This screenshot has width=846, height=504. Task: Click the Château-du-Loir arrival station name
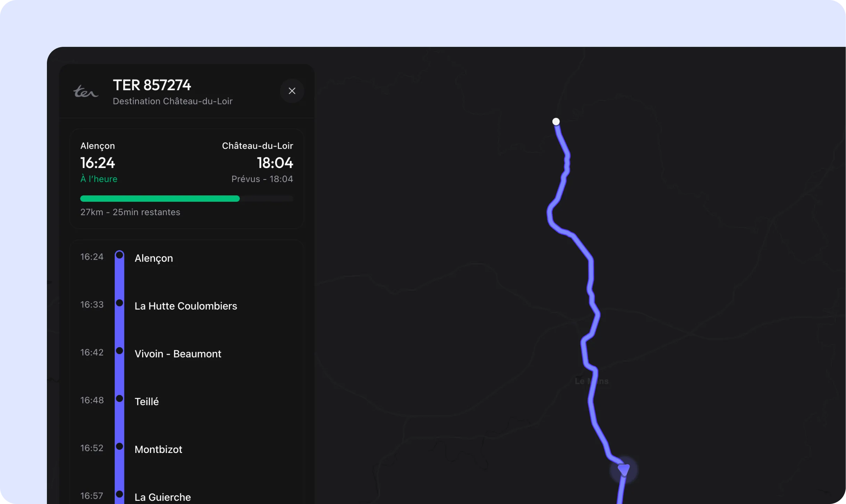click(x=257, y=146)
